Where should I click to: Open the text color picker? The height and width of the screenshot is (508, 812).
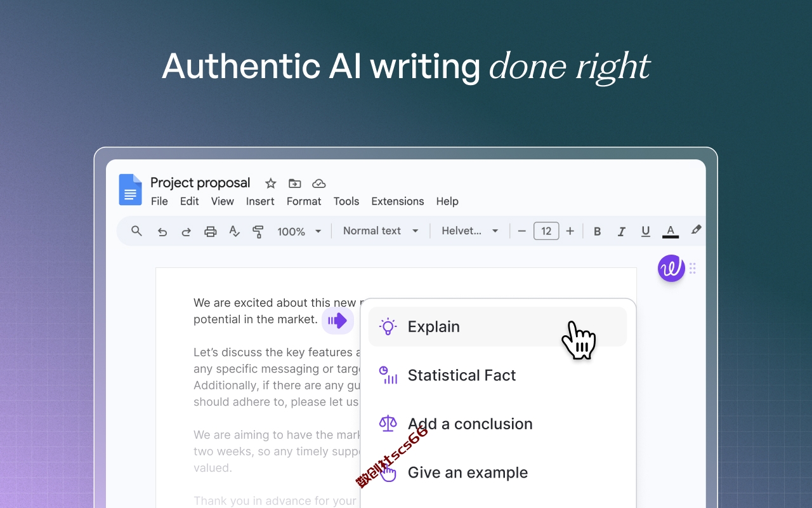point(671,232)
